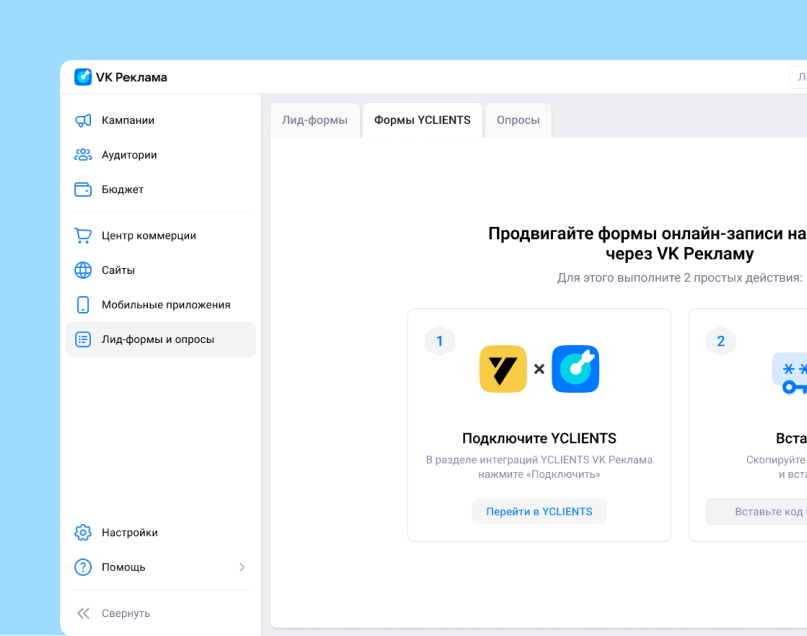
Task: Go to Сайты in sidebar
Action: coord(161,270)
